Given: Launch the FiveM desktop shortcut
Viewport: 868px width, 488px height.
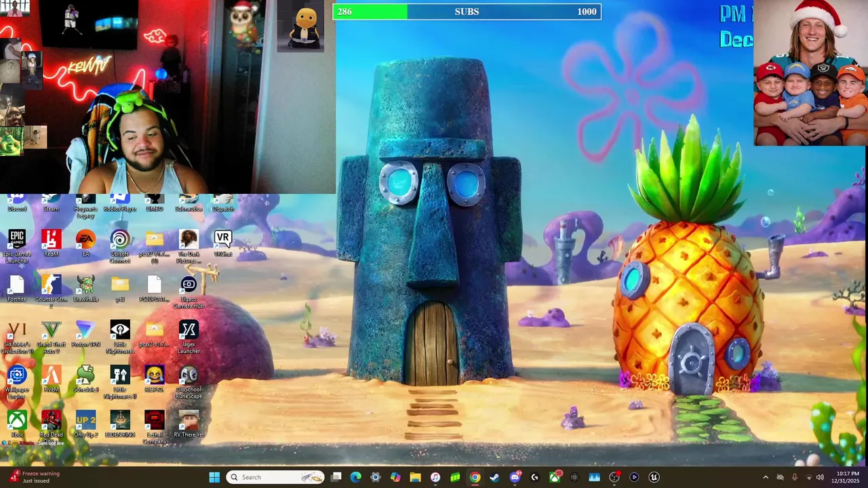Looking at the screenshot, I should point(51,380).
